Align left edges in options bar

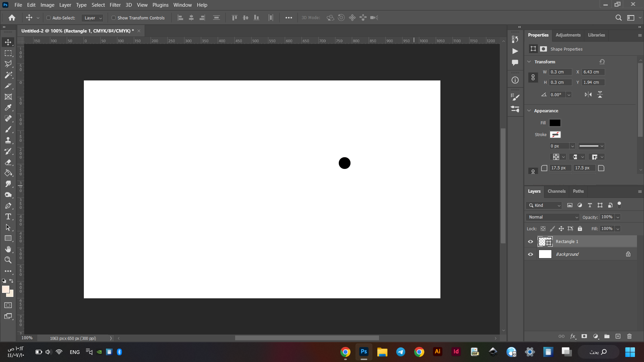(180, 18)
